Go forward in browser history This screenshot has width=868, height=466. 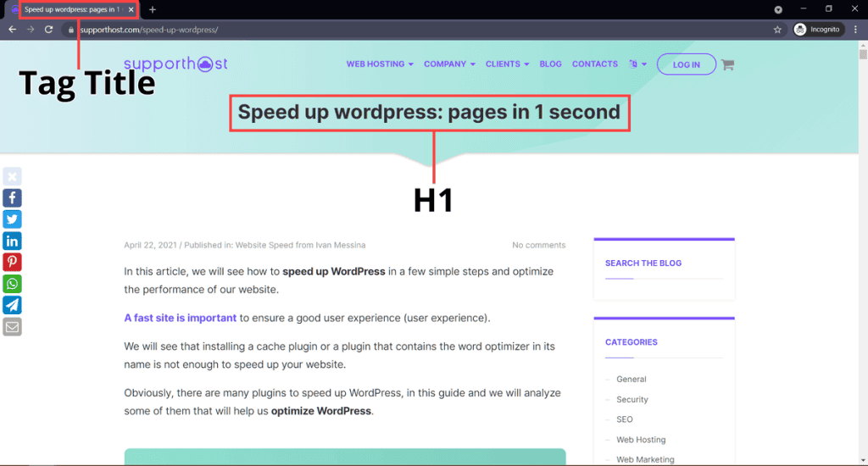31,30
